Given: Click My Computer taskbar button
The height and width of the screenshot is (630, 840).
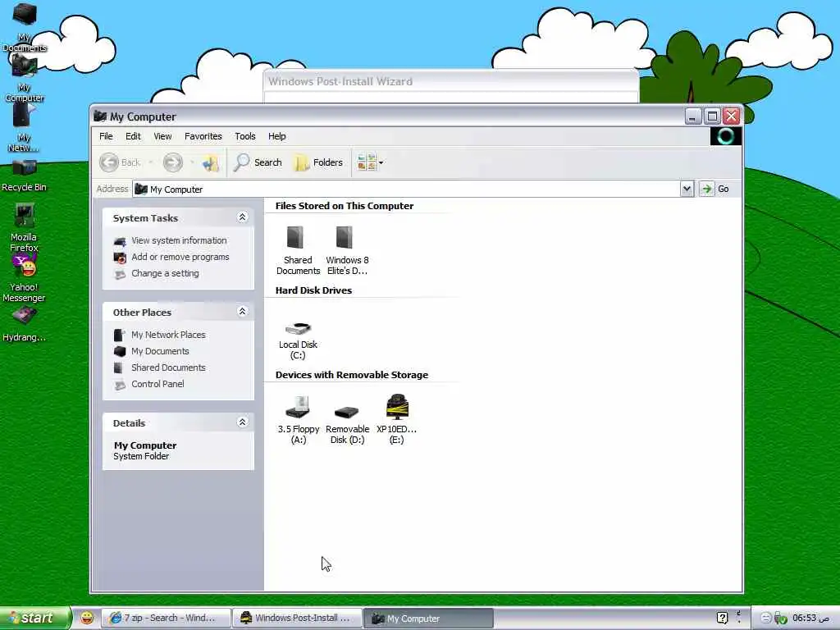Looking at the screenshot, I should pos(428,619).
